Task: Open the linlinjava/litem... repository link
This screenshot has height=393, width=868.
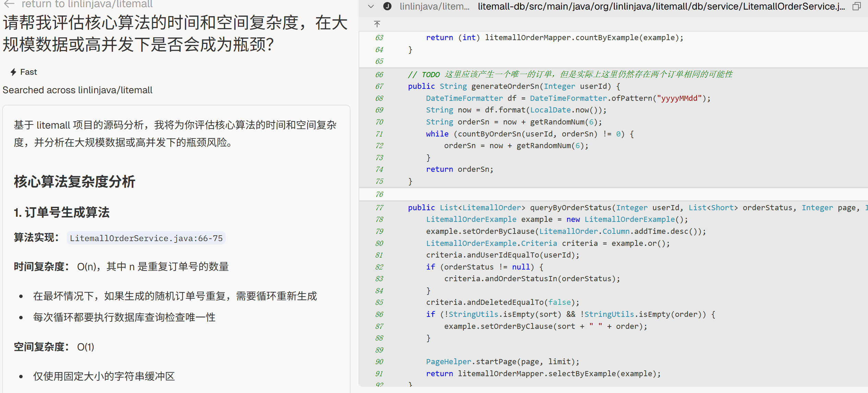Action: [434, 6]
